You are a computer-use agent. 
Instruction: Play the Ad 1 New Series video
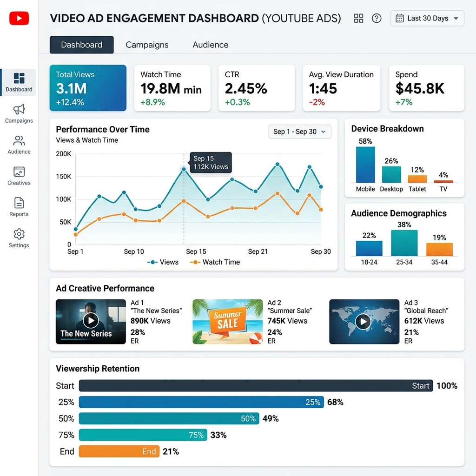(91, 320)
